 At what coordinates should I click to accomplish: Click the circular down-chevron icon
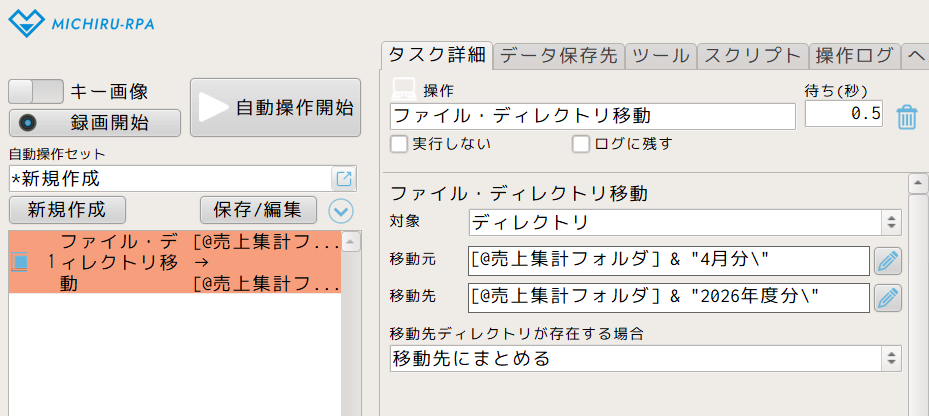[342, 210]
